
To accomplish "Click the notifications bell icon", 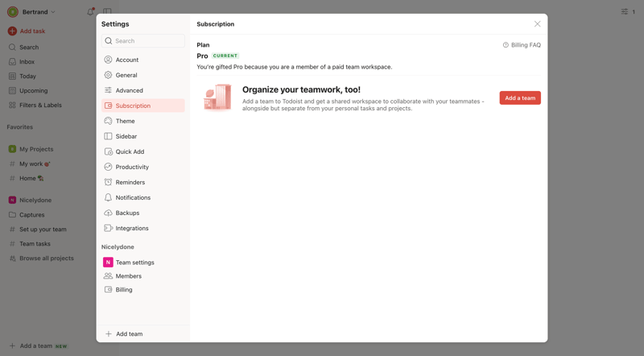I will [x=90, y=11].
